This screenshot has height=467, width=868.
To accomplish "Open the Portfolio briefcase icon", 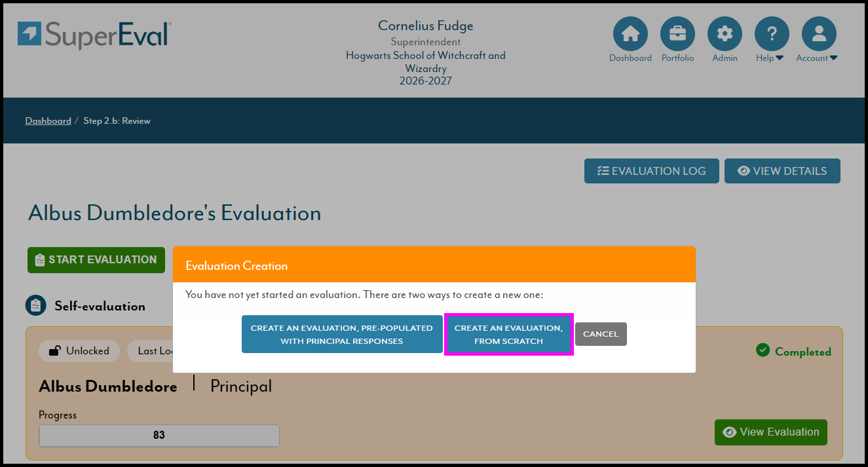I will (677, 34).
